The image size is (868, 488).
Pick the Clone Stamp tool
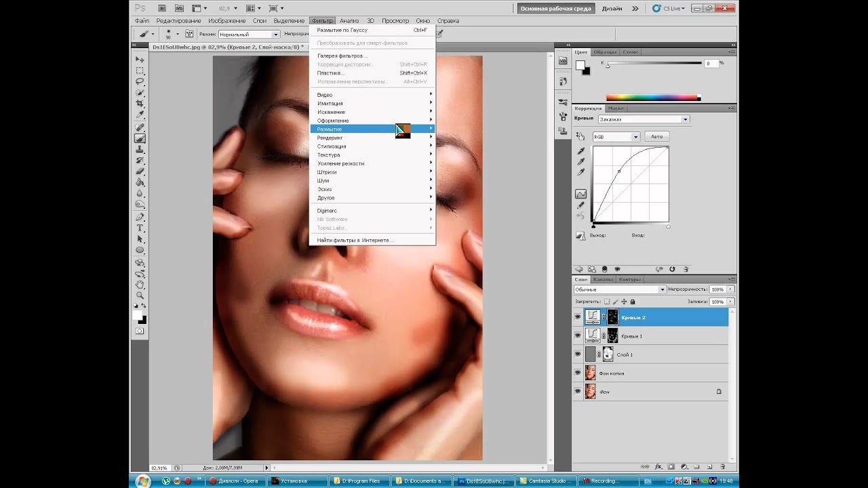pos(140,149)
